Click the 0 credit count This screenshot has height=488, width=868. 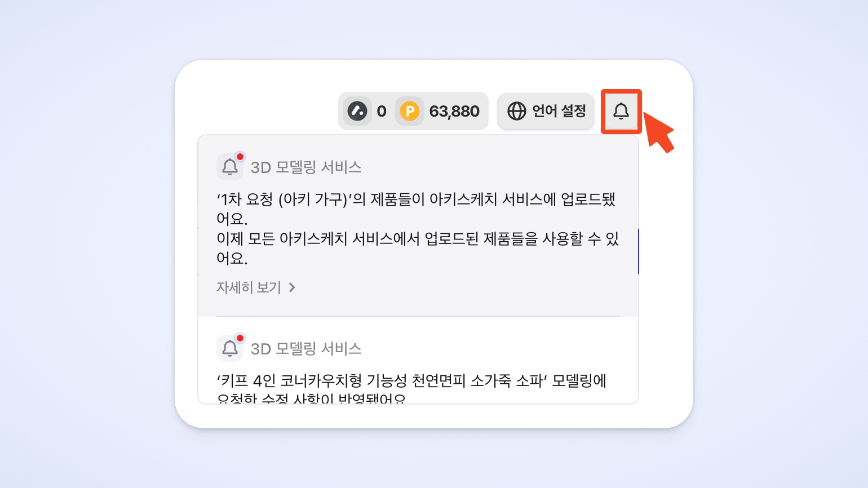pyautogui.click(x=382, y=111)
